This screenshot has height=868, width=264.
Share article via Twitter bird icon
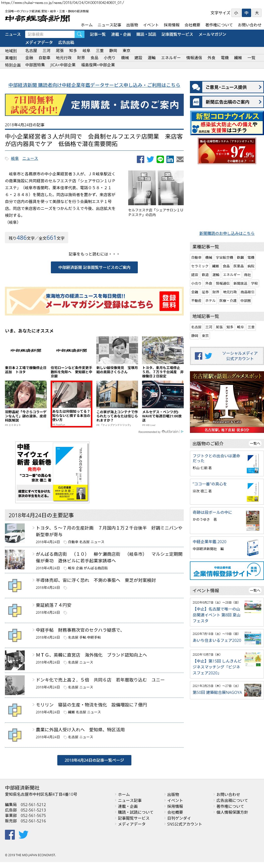[x=150, y=159]
